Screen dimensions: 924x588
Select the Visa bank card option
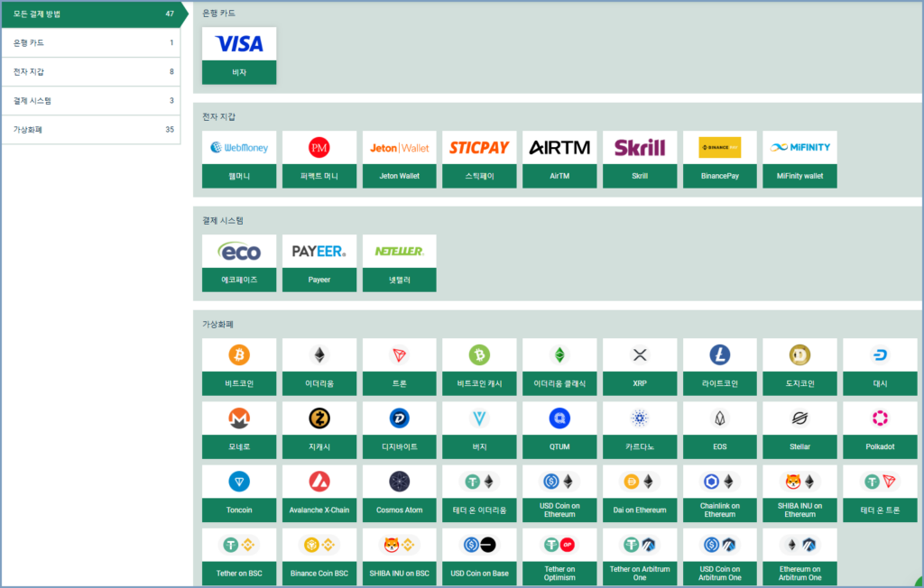click(238, 55)
